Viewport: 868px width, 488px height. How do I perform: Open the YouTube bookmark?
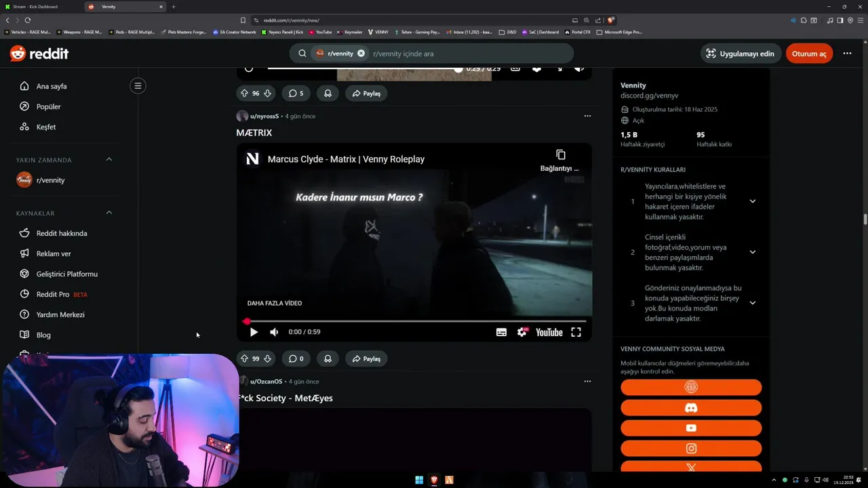tap(320, 32)
